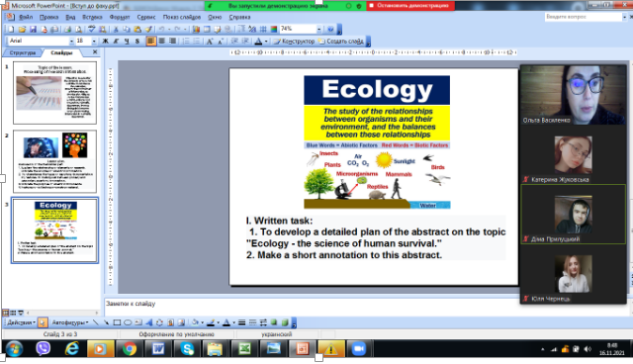Open the font size 18 dropdown

[94, 42]
